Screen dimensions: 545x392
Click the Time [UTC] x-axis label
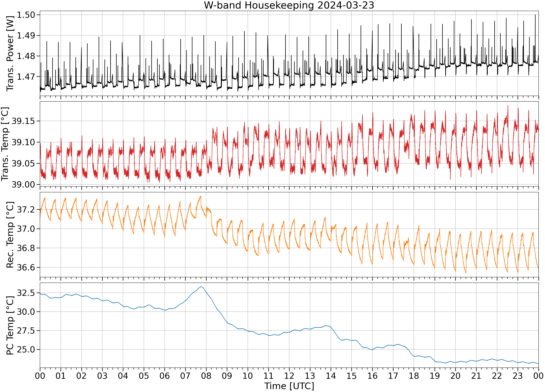289,386
